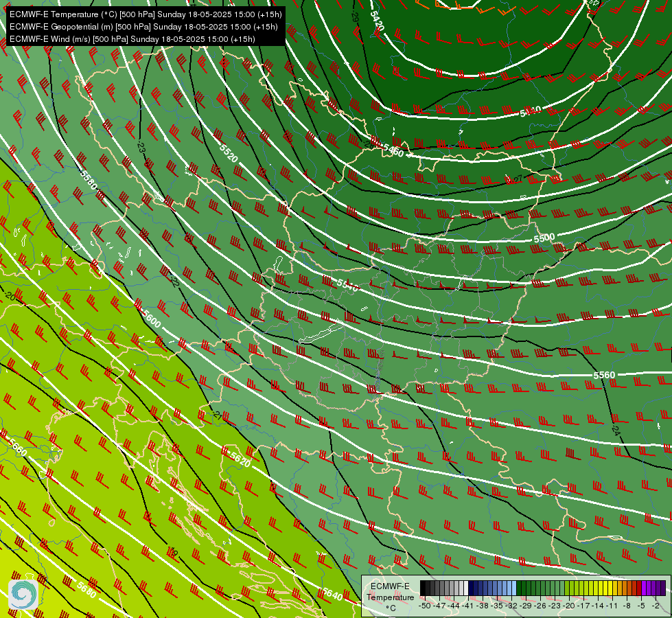Click the 5520 geopotential contour label
Screen dimensions: 672x618
[229, 153]
